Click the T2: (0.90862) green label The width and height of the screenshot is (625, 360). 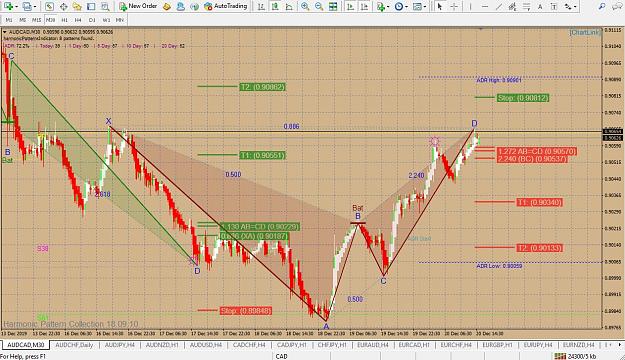pos(263,87)
